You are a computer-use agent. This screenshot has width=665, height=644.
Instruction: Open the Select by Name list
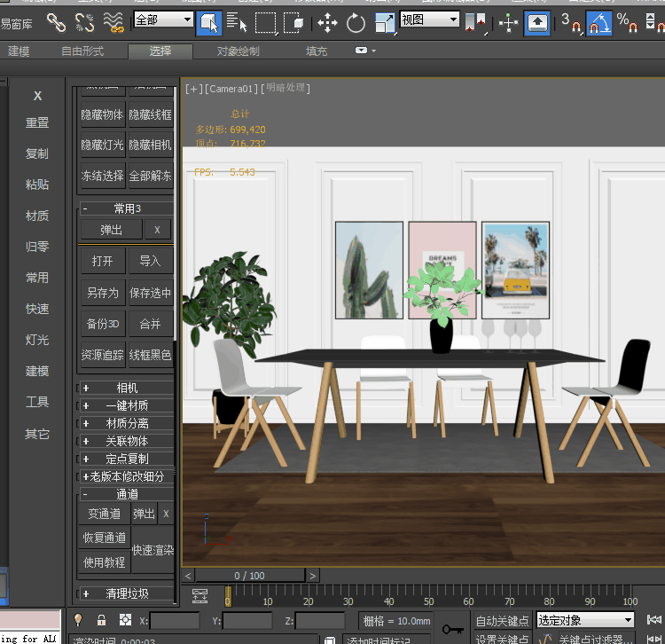[x=237, y=23]
